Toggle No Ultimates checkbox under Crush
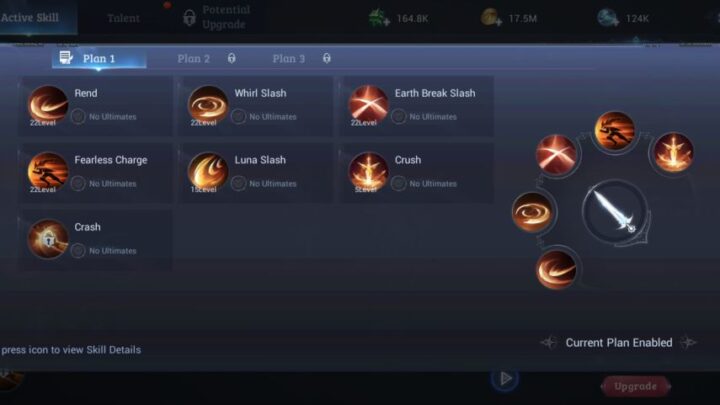Image resolution: width=720 pixels, height=405 pixels. pyautogui.click(x=399, y=184)
